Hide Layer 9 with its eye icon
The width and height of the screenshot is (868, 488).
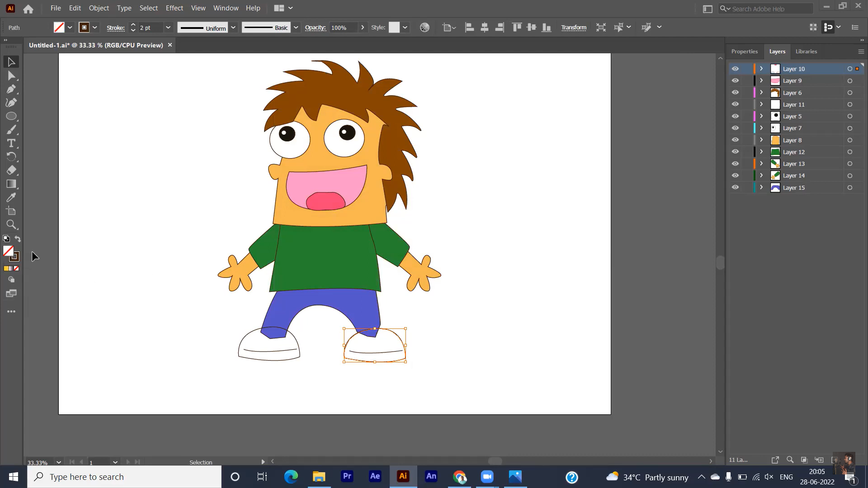pyautogui.click(x=736, y=80)
